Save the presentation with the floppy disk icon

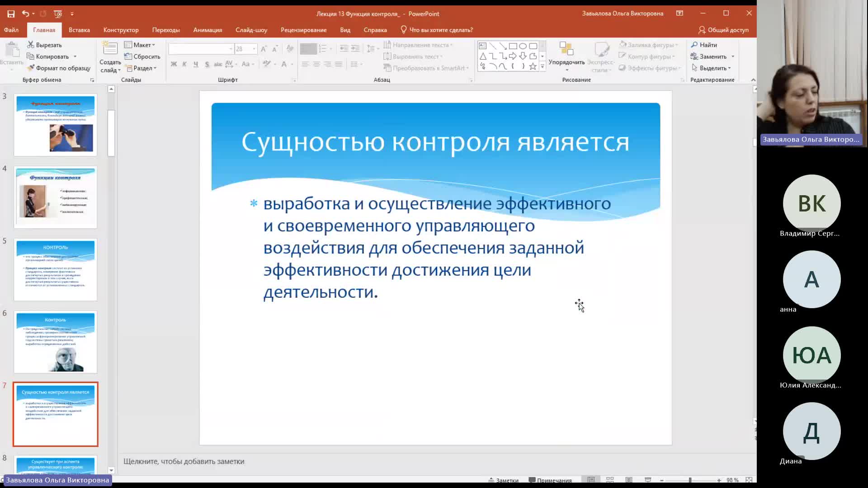(x=11, y=14)
